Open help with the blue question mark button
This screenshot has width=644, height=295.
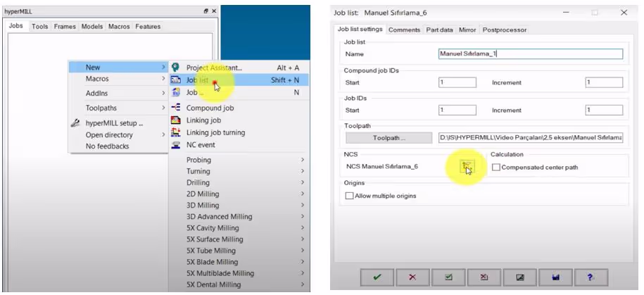[x=591, y=277]
